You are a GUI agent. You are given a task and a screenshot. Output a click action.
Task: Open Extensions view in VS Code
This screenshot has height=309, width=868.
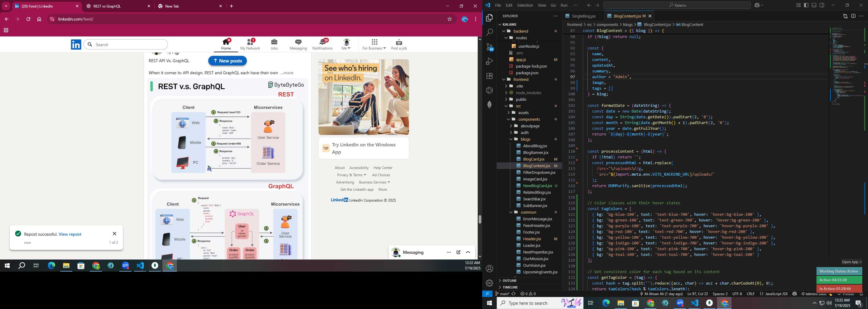tap(489, 76)
